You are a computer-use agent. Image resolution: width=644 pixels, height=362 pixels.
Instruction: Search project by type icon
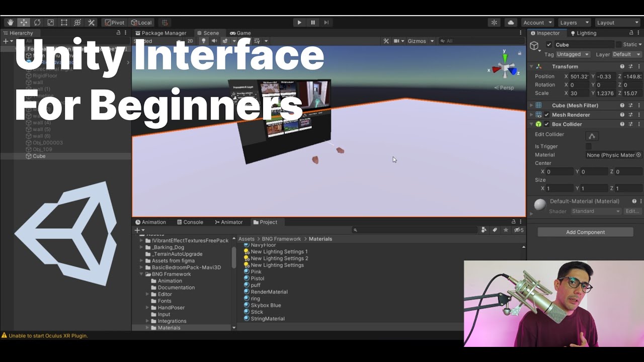tap(484, 230)
